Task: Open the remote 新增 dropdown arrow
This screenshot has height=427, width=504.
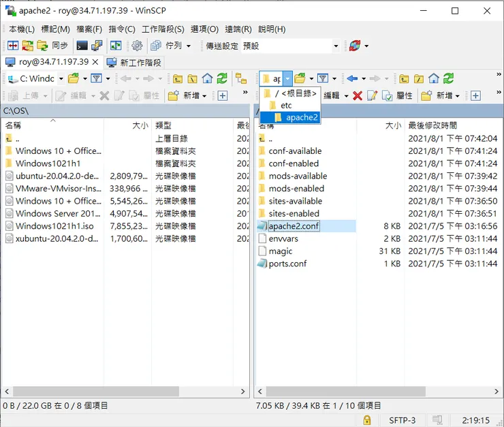Action: pos(458,96)
